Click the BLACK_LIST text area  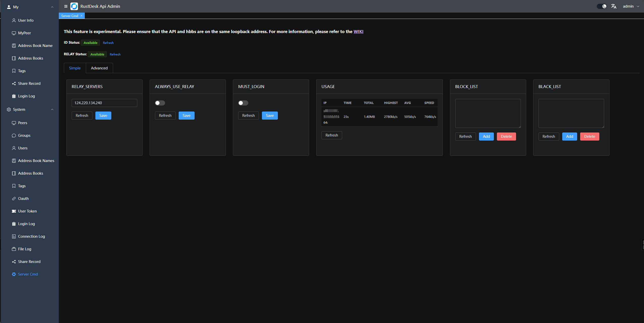click(571, 113)
